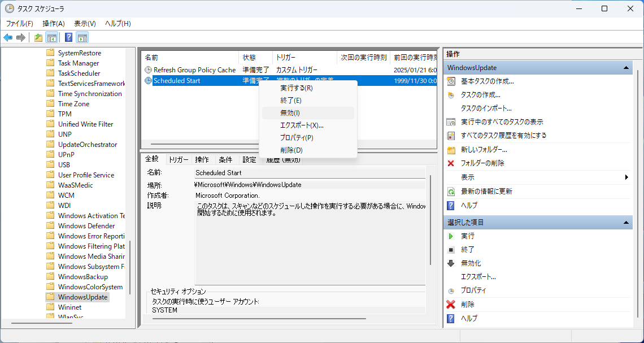Click the 無効化 down arrow icon
Screen dimensions: 644x343
tap(451, 263)
